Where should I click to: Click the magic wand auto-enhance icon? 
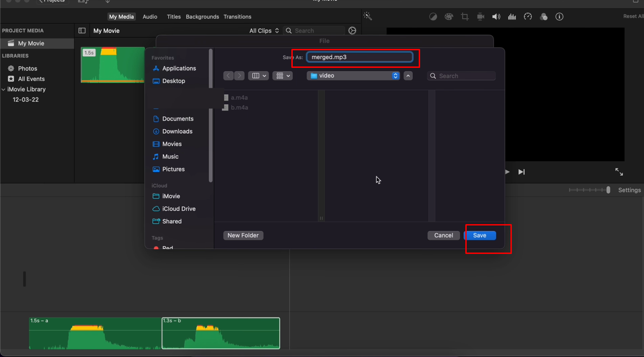[x=368, y=17]
